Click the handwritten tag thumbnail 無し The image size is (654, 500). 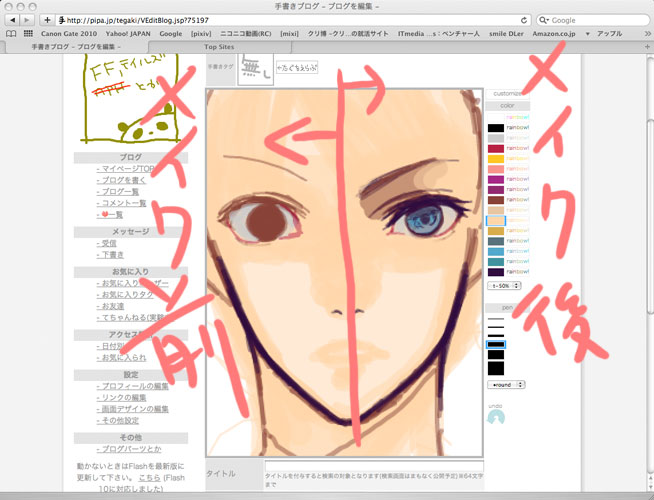[x=256, y=69]
